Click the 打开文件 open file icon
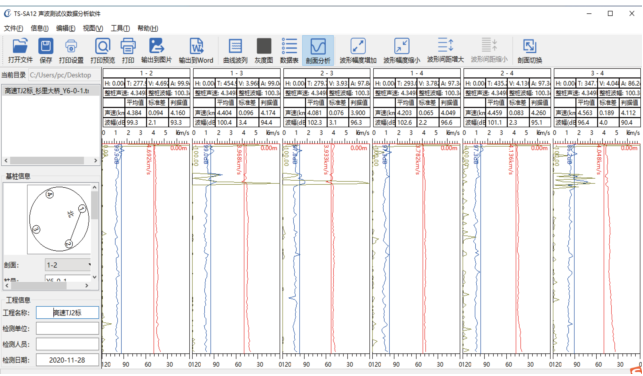The height and width of the screenshot is (376, 643). (20, 46)
